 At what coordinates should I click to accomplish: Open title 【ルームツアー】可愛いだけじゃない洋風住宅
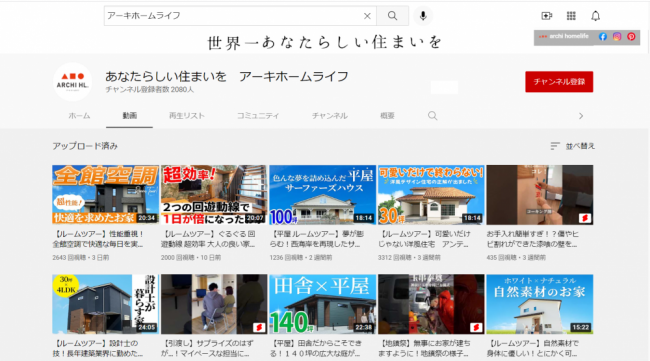click(424, 239)
